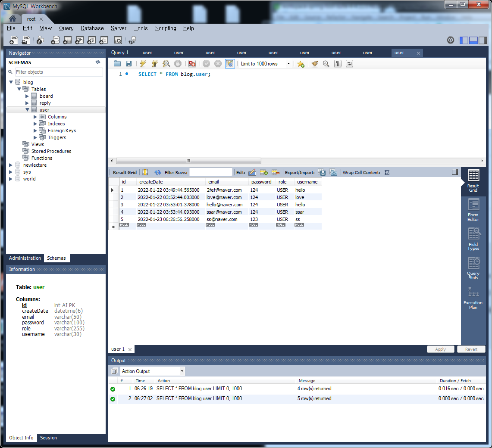Viewport: 492px width, 448px height.
Task: Expand the Columns node under user
Action: coord(35,117)
